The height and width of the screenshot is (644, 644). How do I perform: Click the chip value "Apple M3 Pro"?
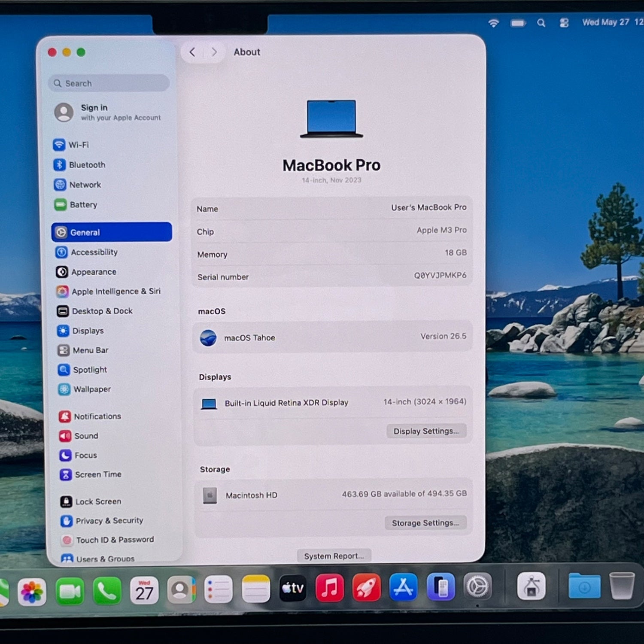441,230
